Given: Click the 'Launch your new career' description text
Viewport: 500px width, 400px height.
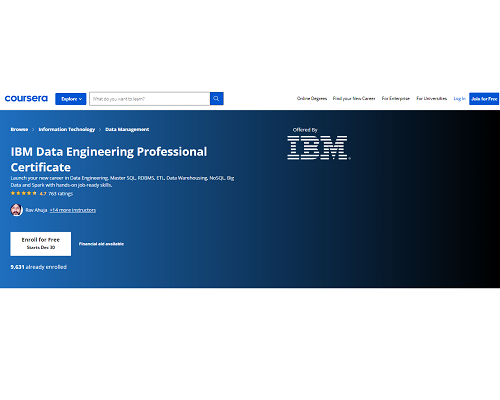Looking at the screenshot, I should 122,181.
